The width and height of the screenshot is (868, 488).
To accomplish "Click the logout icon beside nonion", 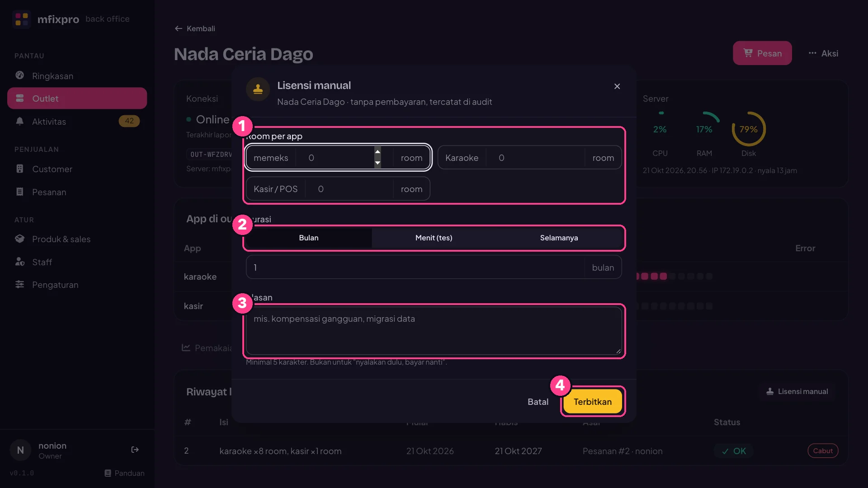I will click(135, 450).
